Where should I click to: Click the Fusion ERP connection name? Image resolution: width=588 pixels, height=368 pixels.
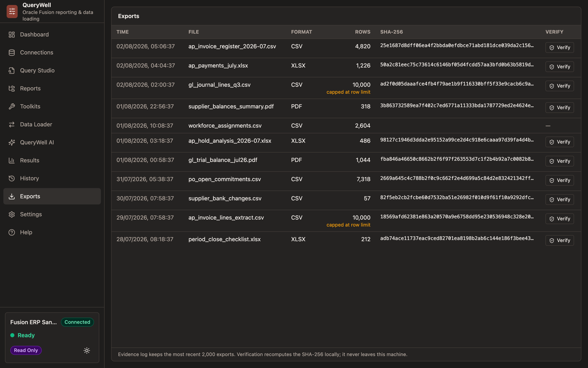click(33, 322)
